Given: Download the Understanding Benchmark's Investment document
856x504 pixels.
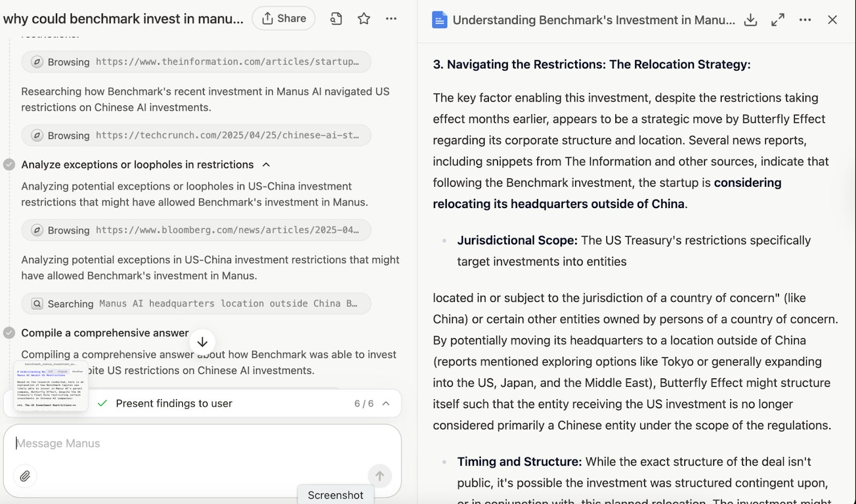Looking at the screenshot, I should click(x=751, y=20).
